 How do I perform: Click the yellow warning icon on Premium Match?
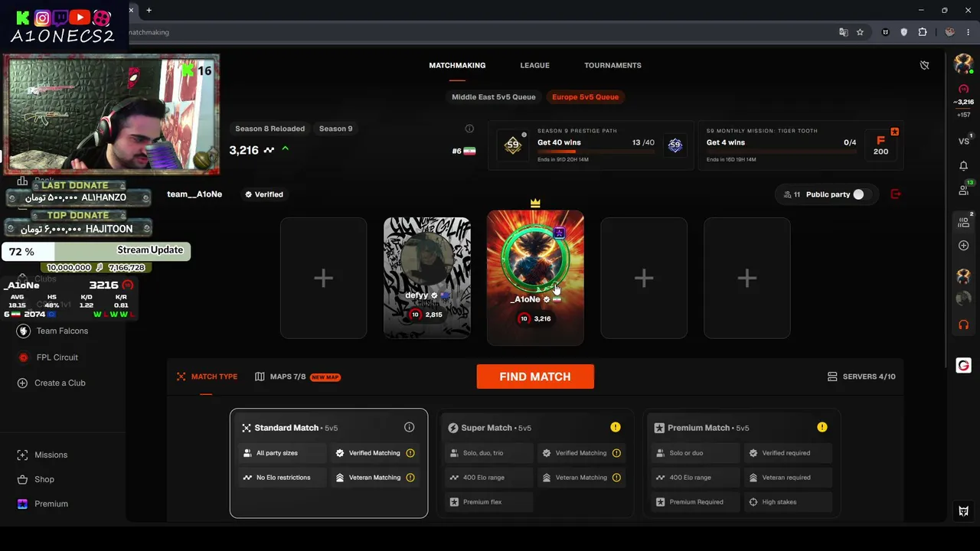(822, 427)
